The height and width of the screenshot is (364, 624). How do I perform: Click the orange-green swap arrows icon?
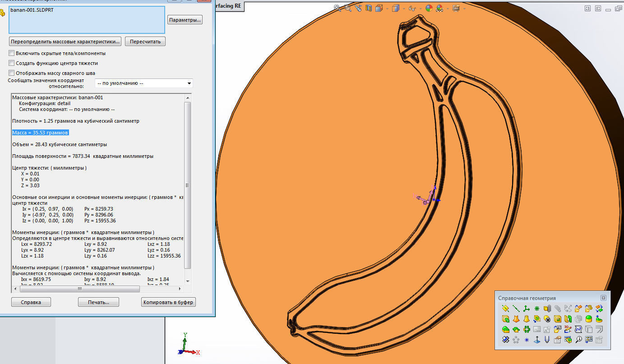click(599, 309)
